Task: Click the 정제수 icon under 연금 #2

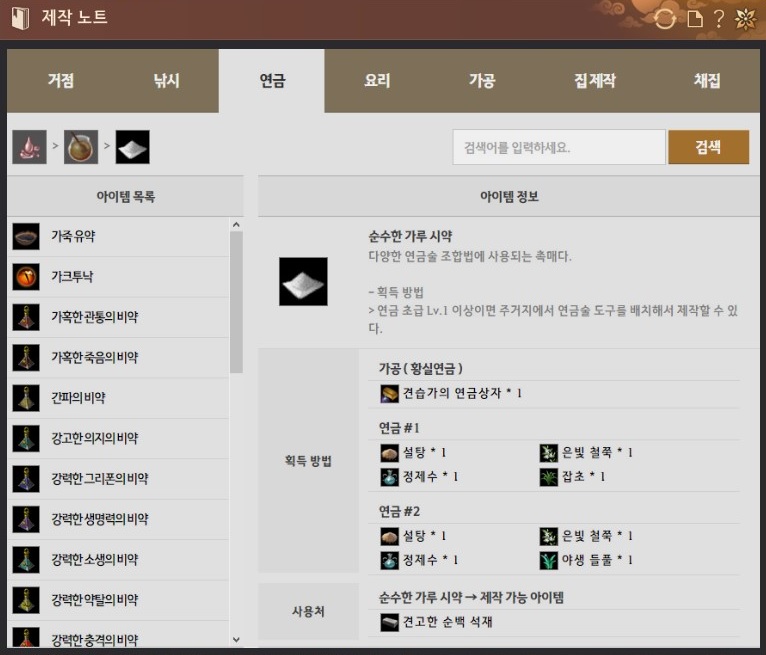Action: pyautogui.click(x=389, y=560)
